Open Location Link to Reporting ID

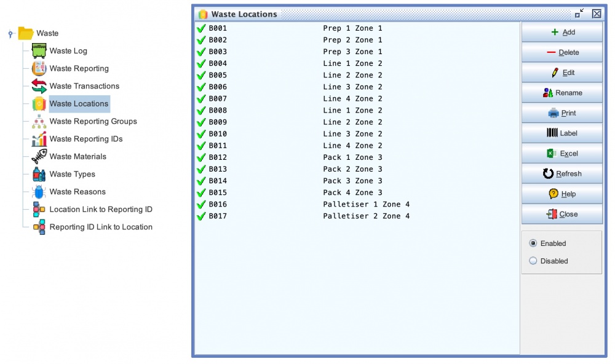pyautogui.click(x=101, y=209)
